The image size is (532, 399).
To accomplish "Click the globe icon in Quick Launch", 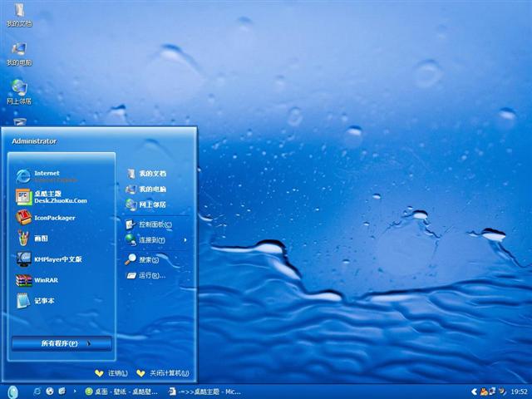I will click(50, 392).
